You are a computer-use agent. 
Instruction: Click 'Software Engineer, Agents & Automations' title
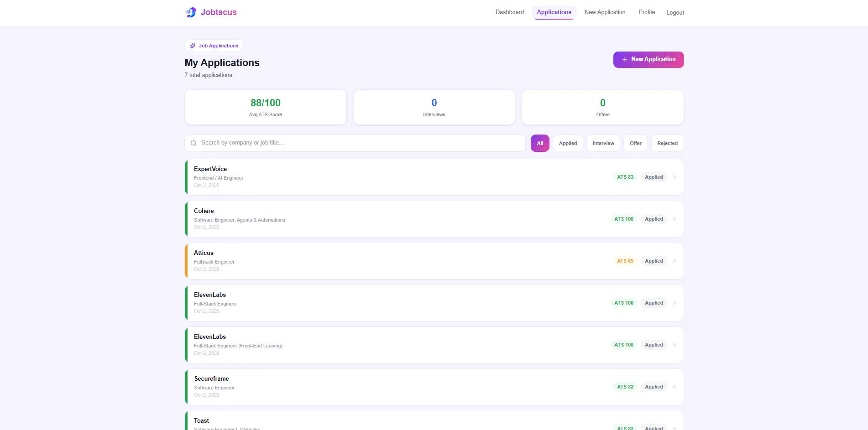click(x=240, y=220)
